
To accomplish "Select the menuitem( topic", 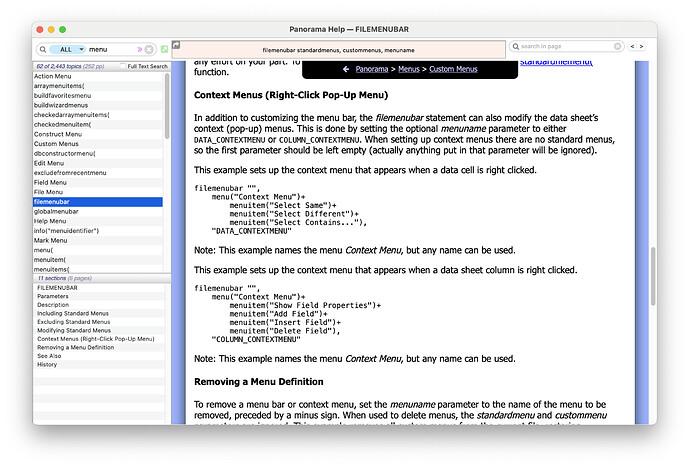I will pyautogui.click(x=98, y=260).
